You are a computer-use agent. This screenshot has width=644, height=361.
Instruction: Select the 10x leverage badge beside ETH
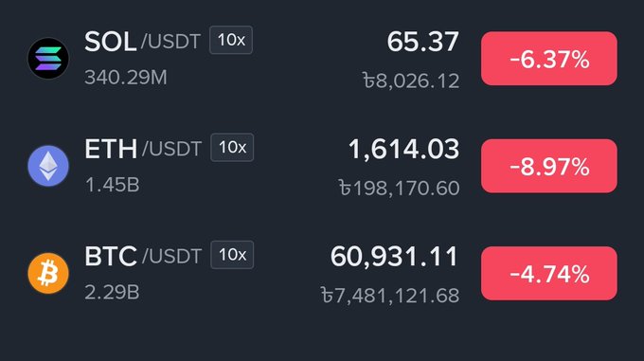[232, 148]
